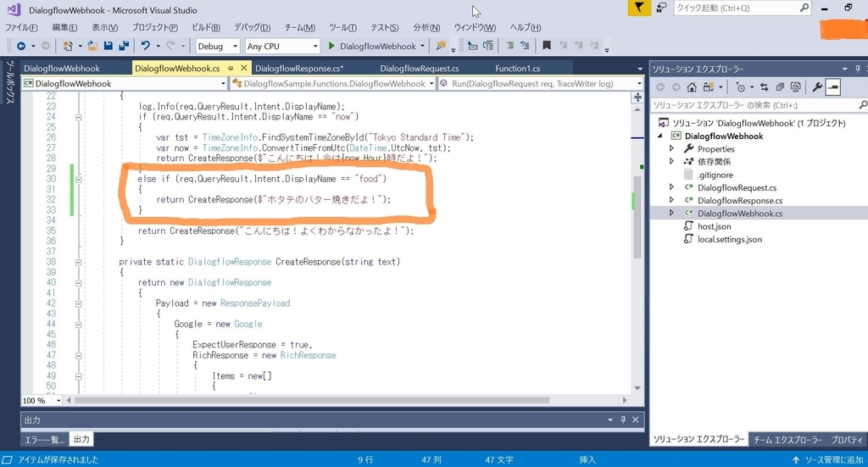Undo the last edit with Undo arrow

point(145,46)
